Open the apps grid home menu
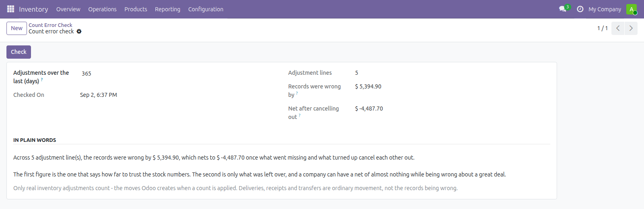 tap(11, 9)
